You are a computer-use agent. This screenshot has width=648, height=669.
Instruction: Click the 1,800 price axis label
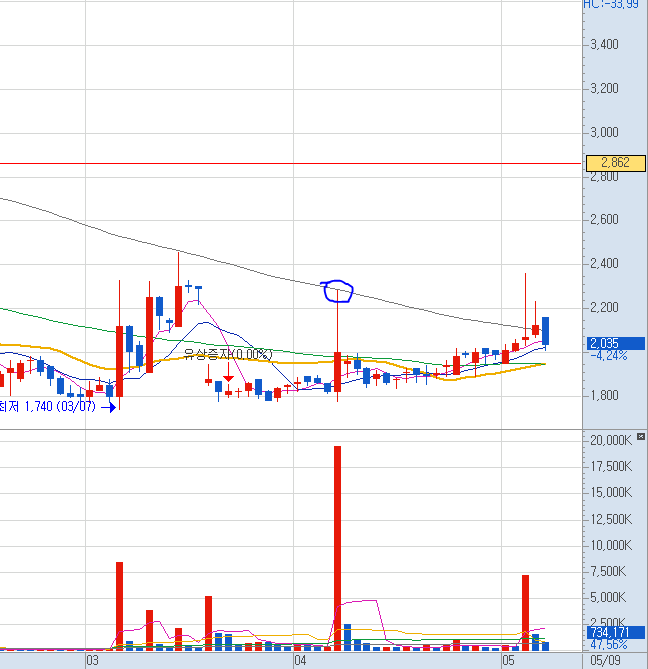pyautogui.click(x=604, y=395)
